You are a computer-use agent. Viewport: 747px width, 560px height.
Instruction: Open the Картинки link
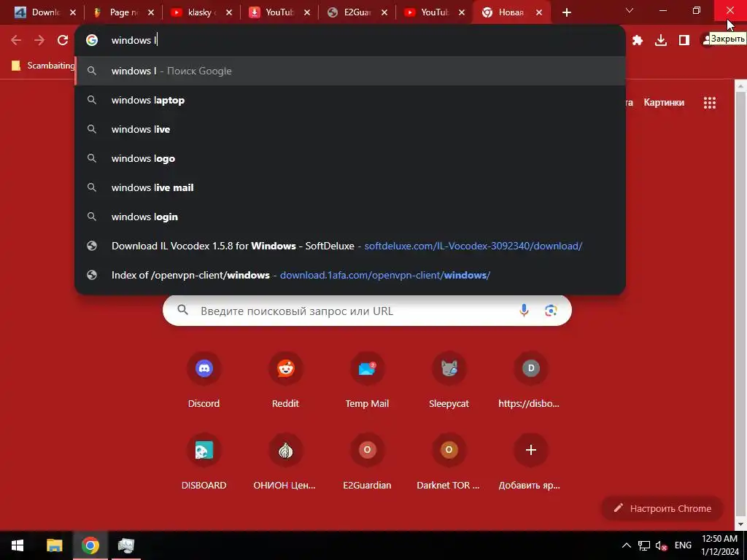(664, 102)
